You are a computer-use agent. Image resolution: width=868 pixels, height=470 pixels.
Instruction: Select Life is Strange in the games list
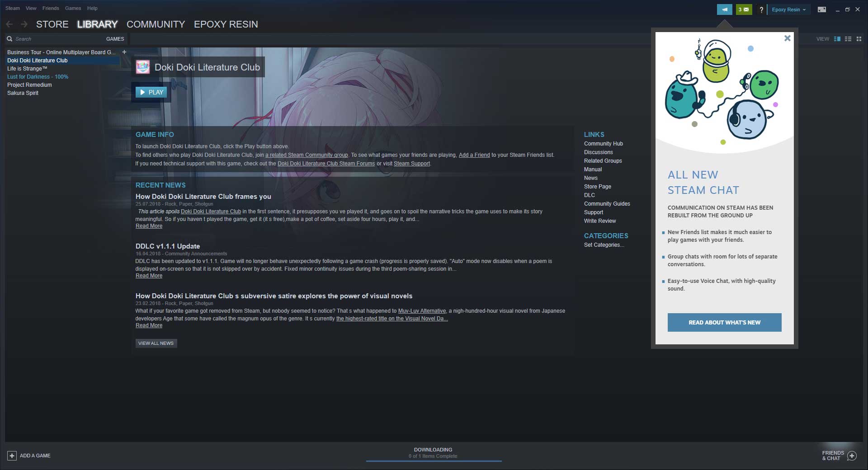[27, 68]
